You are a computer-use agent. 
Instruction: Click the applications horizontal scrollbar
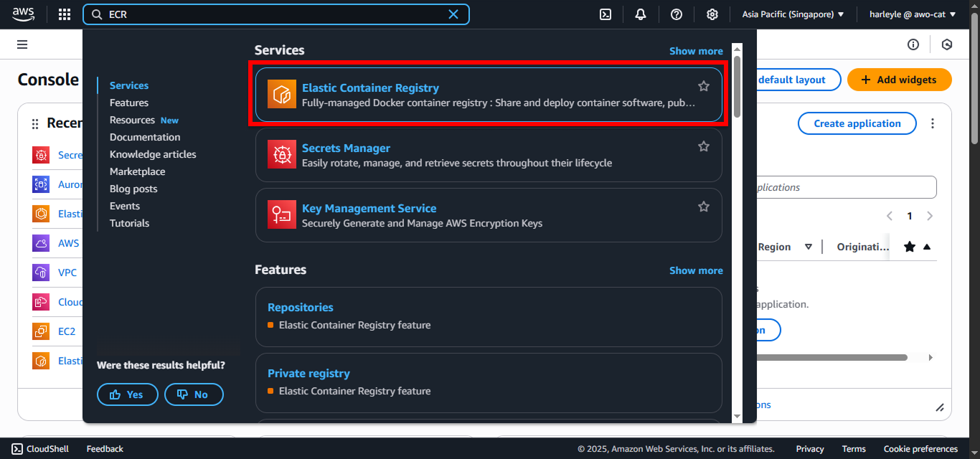[x=832, y=357]
